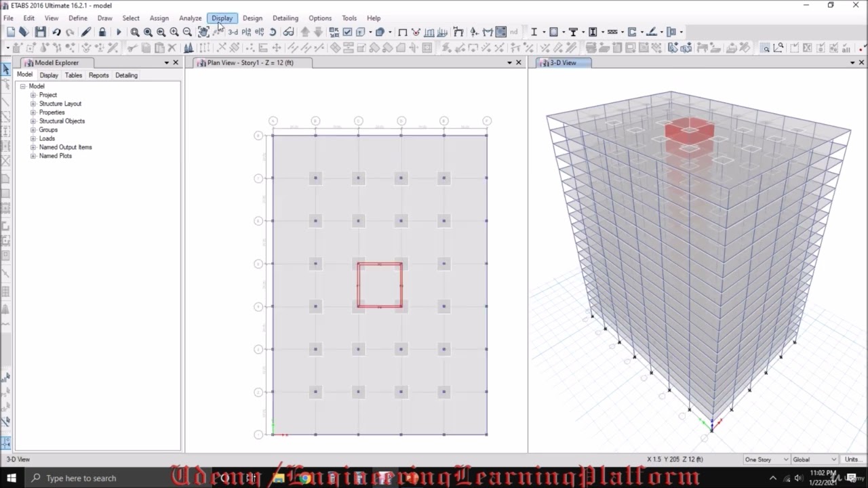Screen dimensions: 868x488
Task: Click the Zoom Out One Step icon
Action: coord(187,32)
